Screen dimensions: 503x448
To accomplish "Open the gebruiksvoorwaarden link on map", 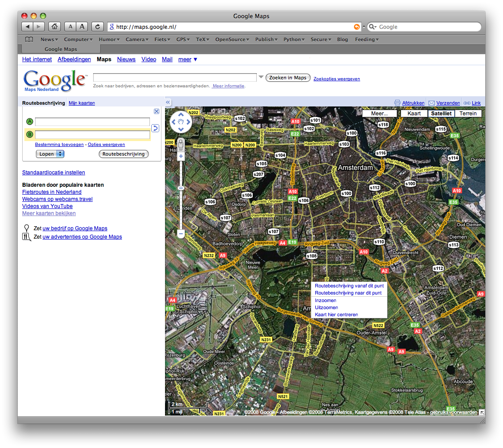I will tap(453, 413).
